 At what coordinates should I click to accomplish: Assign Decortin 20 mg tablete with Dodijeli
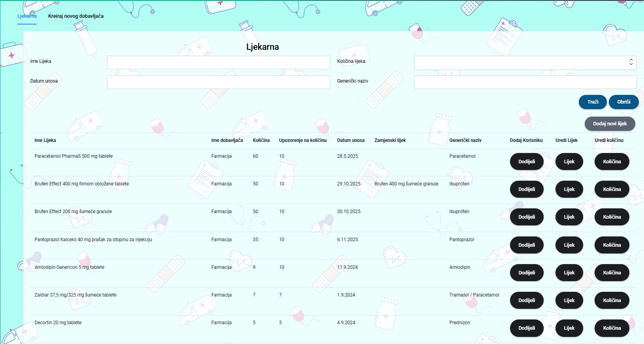coord(526,328)
